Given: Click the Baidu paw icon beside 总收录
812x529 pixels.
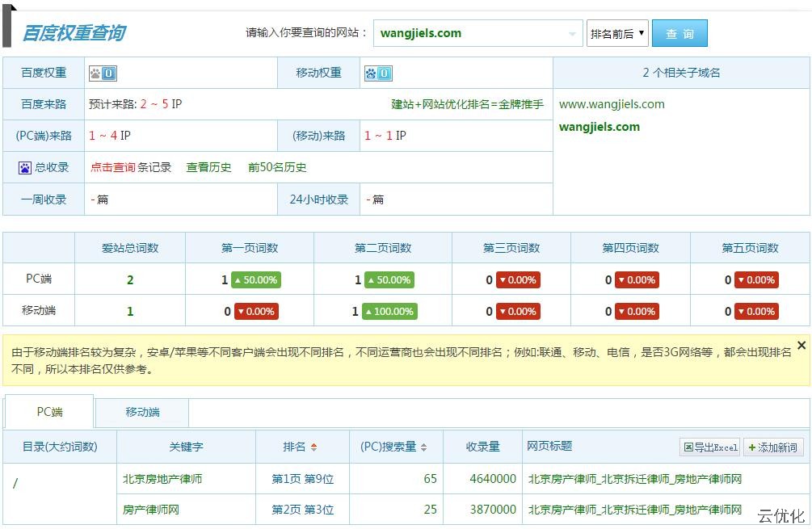Looking at the screenshot, I should point(25,168).
